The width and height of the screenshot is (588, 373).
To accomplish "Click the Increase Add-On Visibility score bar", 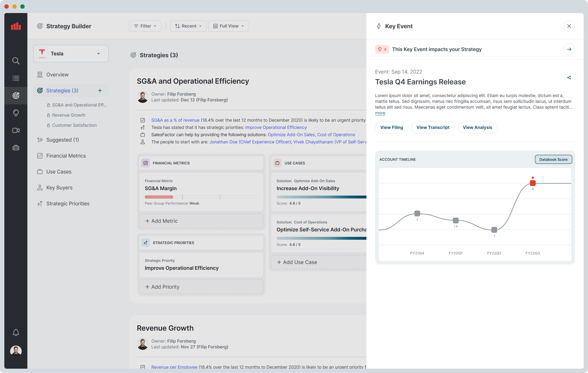I will 321,197.
